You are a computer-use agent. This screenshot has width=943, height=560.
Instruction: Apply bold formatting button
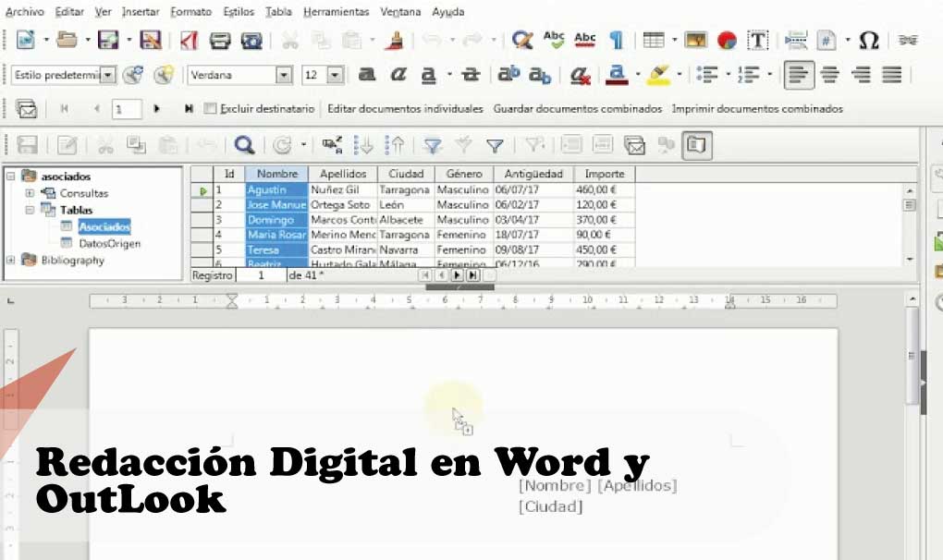[367, 75]
